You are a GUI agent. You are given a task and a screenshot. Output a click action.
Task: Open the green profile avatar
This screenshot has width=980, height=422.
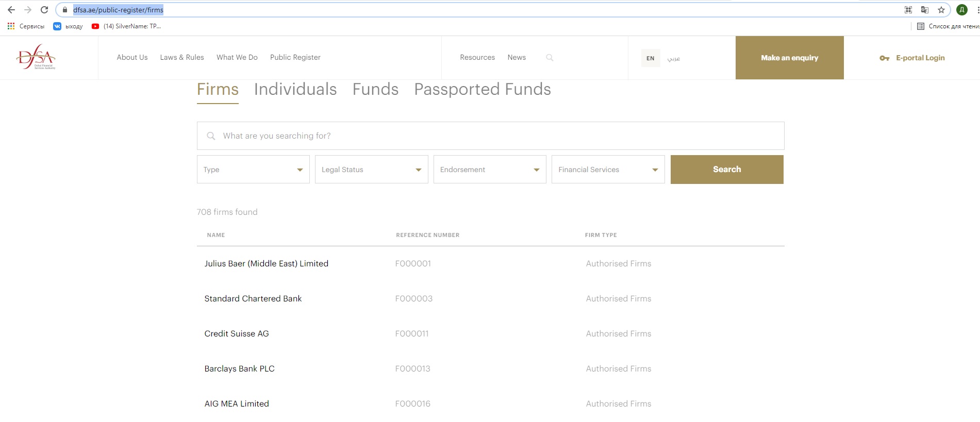pyautogui.click(x=962, y=10)
